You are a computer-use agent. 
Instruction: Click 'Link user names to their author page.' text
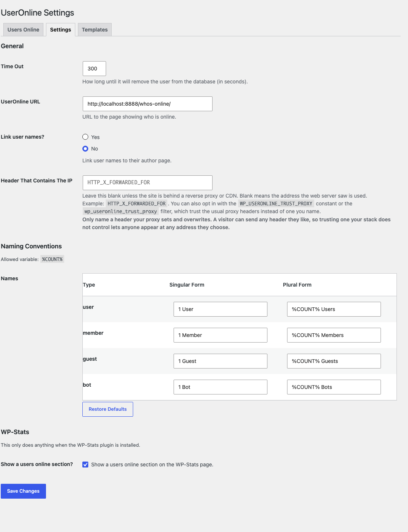tap(127, 161)
